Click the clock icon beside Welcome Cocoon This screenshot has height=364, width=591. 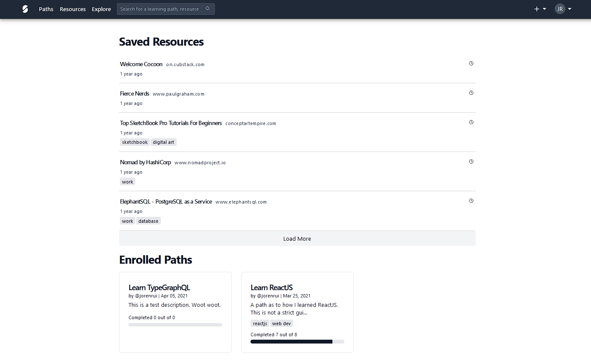click(471, 63)
